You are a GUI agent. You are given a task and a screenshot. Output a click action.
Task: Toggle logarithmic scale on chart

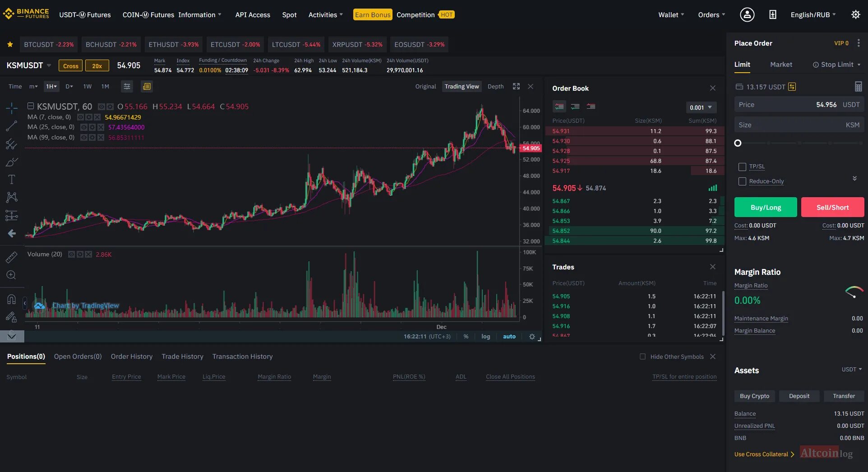pyautogui.click(x=485, y=337)
